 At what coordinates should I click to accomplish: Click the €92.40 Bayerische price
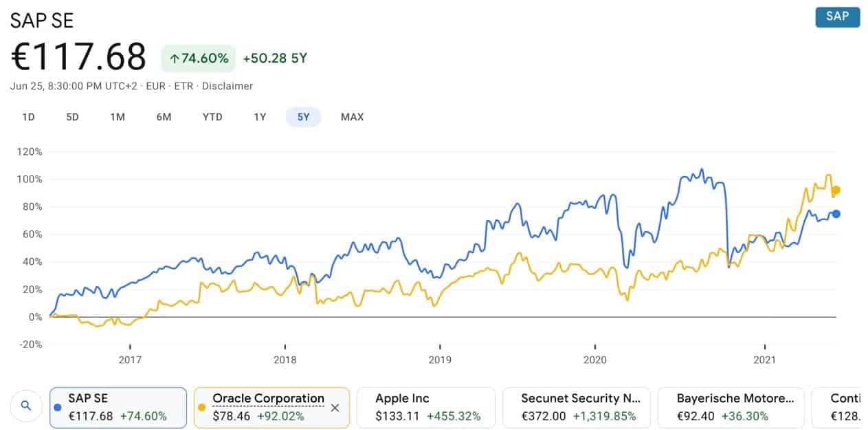click(x=695, y=416)
